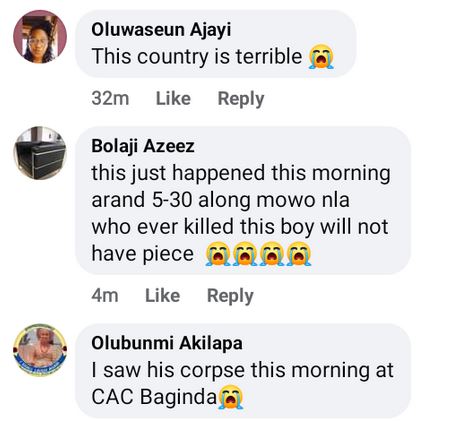Screen dimensions: 449x421
Task: Reply to Bolaji Azeez's comment
Action: (x=230, y=296)
